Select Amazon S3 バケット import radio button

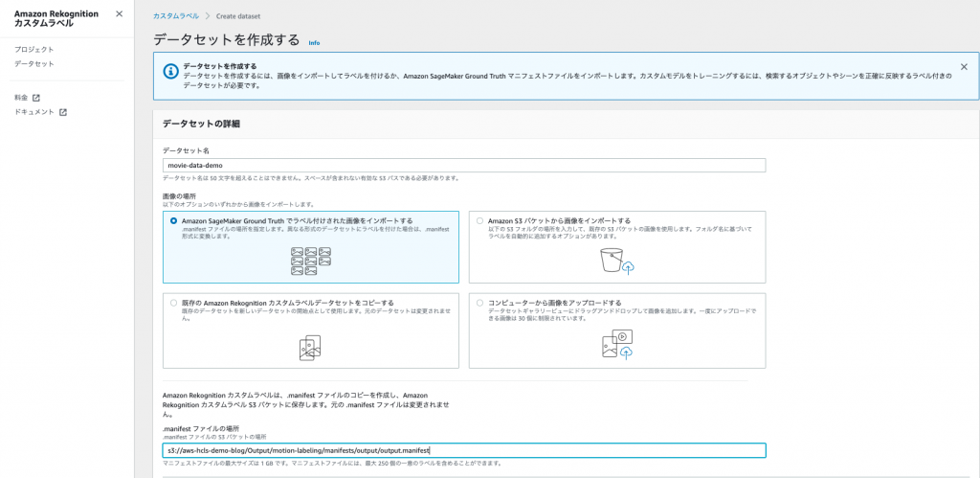(x=480, y=221)
